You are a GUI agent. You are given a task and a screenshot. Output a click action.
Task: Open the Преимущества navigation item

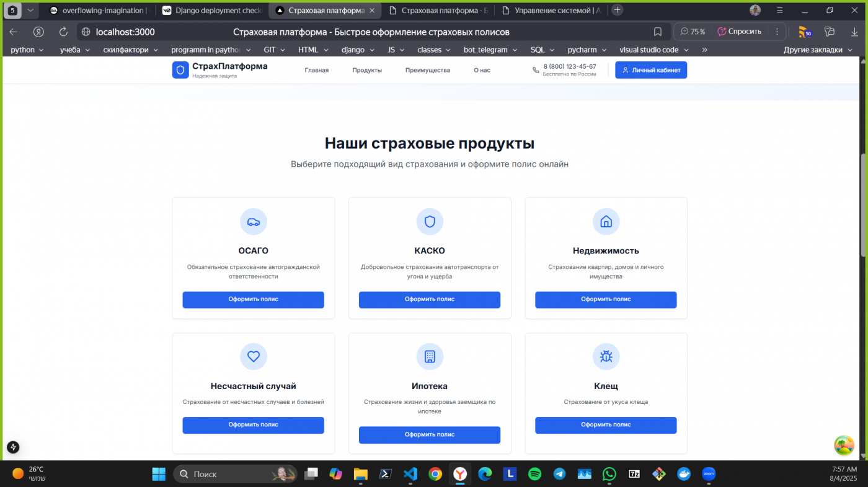point(428,70)
